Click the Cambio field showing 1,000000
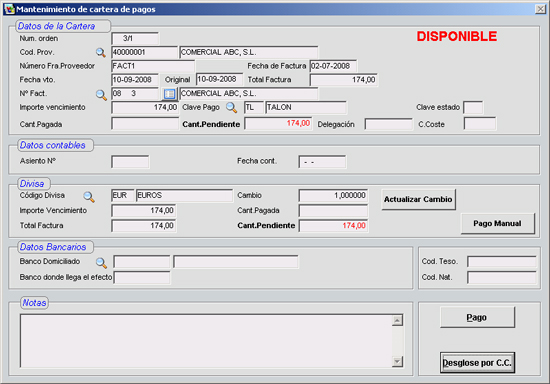The width and height of the screenshot is (550, 384). click(x=333, y=196)
